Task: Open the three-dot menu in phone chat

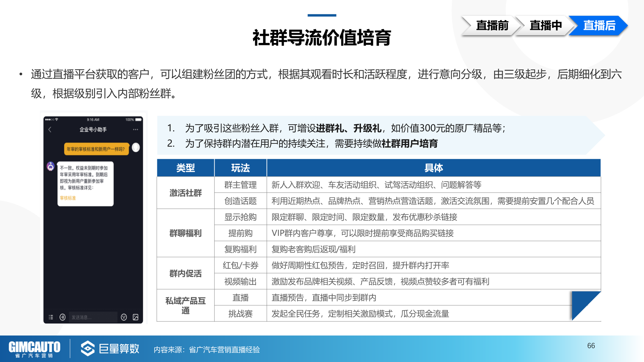Action: [136, 129]
